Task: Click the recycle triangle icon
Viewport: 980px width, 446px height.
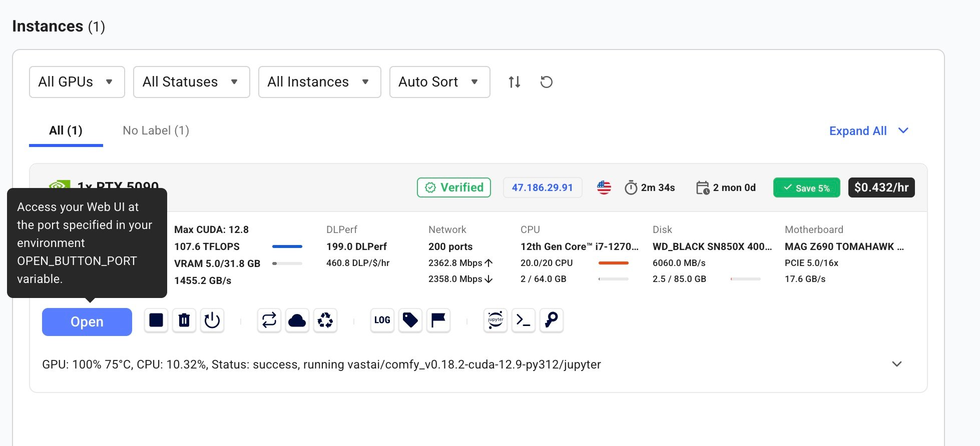Action: pyautogui.click(x=325, y=320)
